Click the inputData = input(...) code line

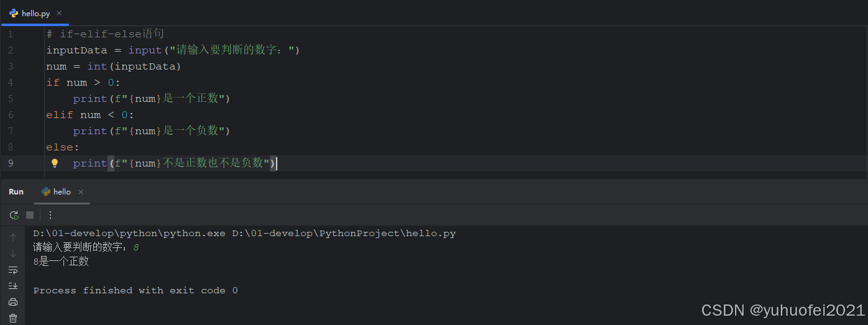[173, 50]
